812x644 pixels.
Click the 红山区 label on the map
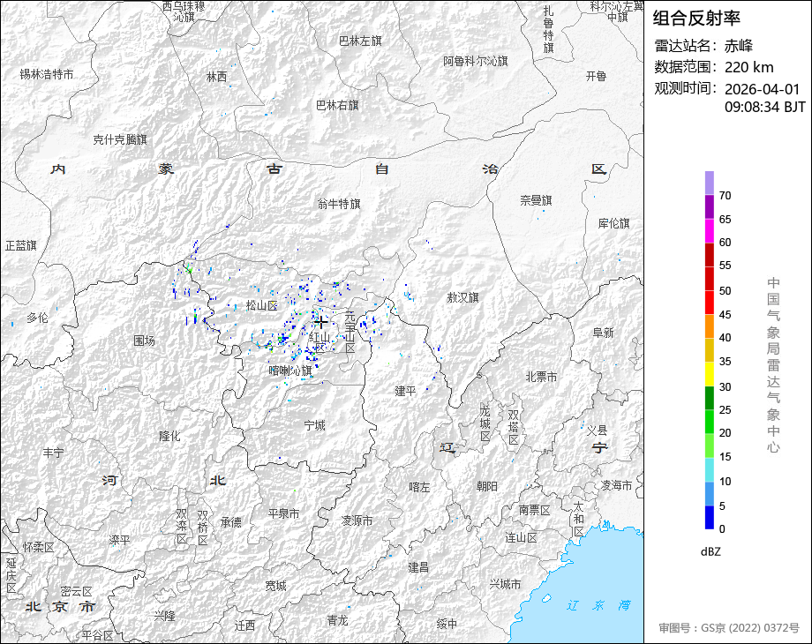320,341
